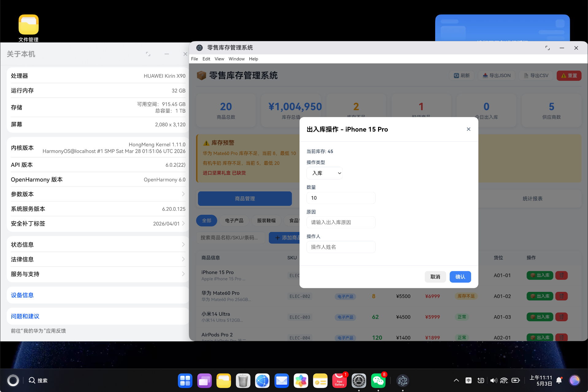Click the 取消 button in dialog
This screenshot has width=588, height=392.
(x=435, y=276)
